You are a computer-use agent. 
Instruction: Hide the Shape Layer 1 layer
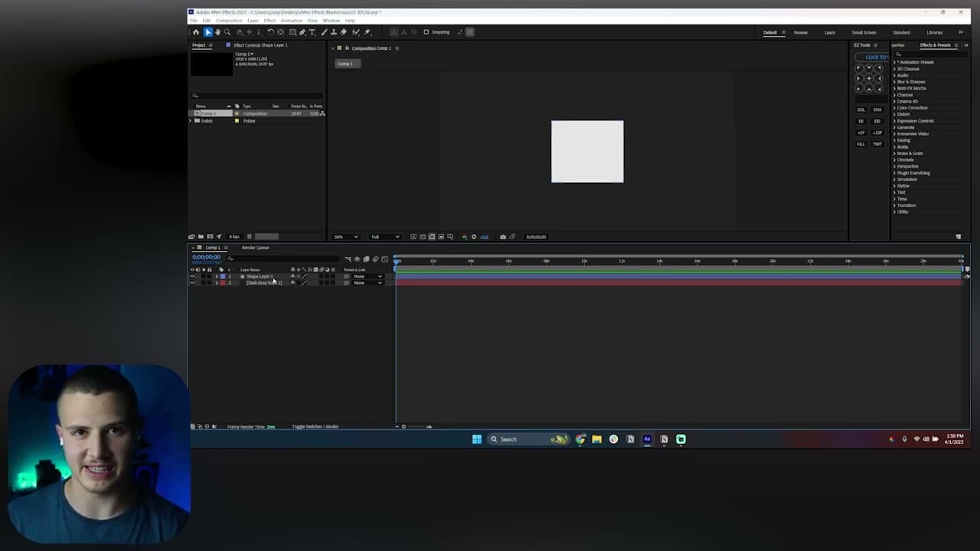tap(192, 276)
